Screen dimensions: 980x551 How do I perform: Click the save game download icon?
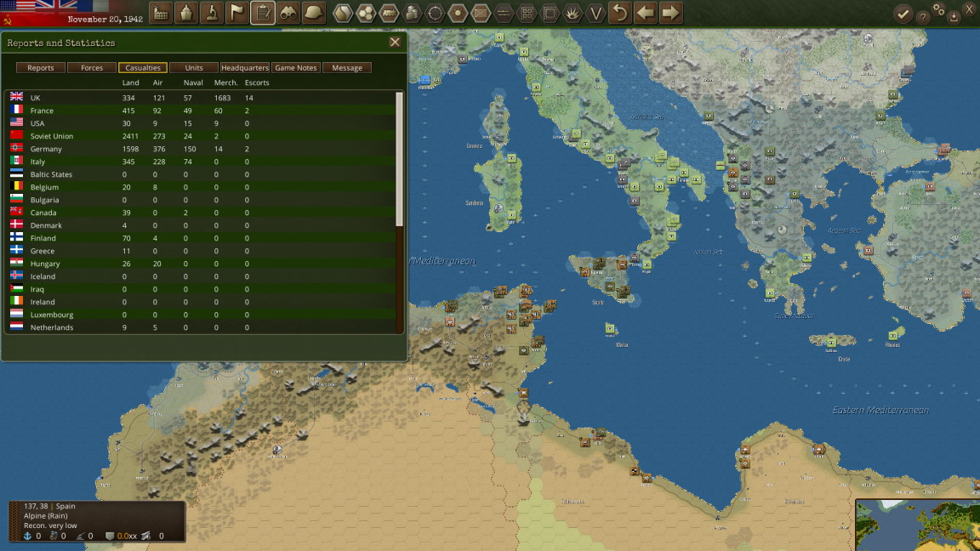click(x=954, y=18)
